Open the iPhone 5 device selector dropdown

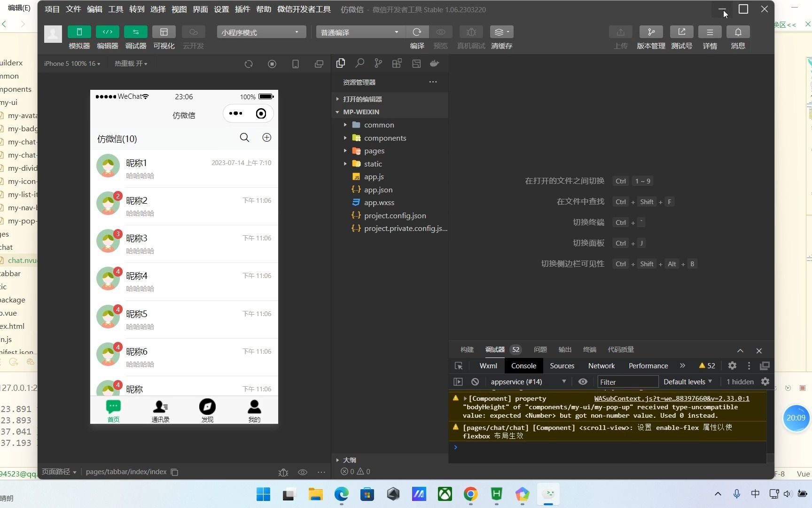coord(72,63)
